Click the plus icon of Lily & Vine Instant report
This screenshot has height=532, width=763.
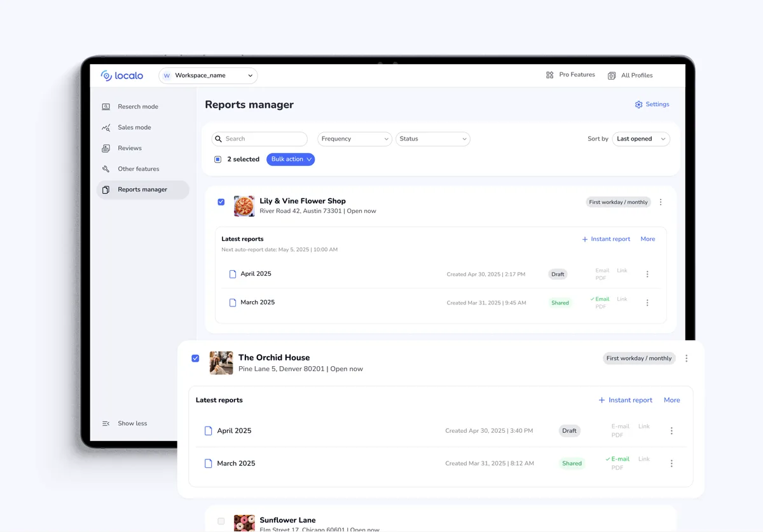point(585,240)
